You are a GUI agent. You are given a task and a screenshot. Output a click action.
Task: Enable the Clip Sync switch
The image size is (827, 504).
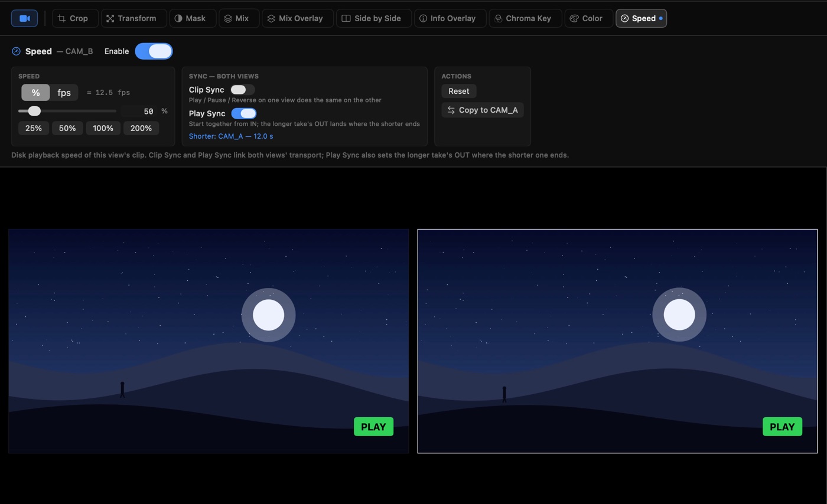242,90
